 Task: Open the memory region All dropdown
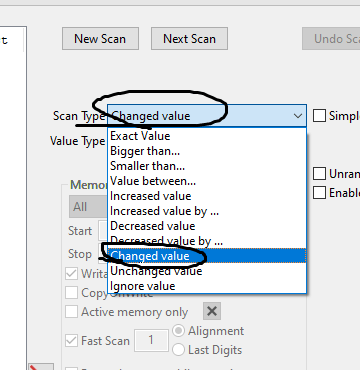[89, 207]
